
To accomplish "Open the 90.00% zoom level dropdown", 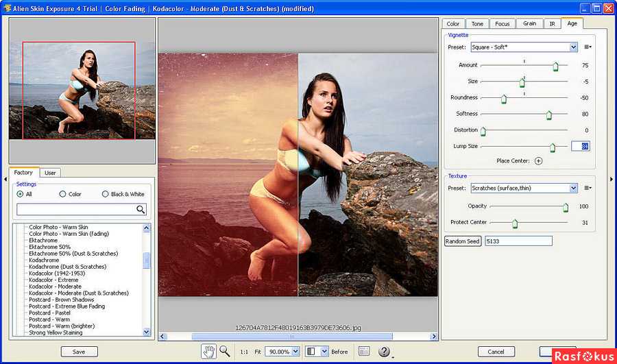I will pos(295,352).
